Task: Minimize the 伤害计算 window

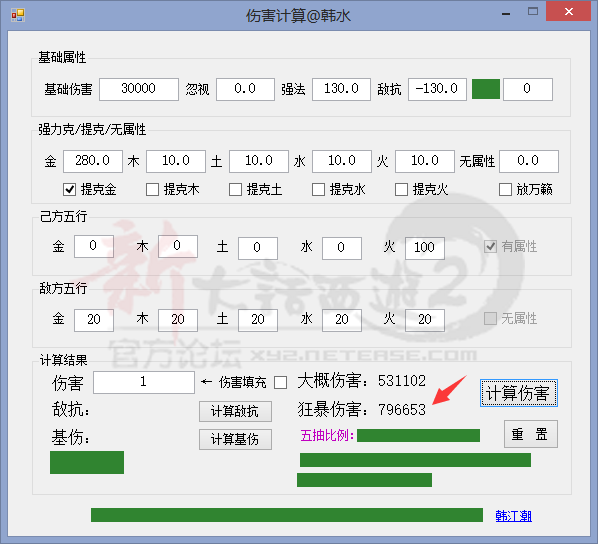Action: click(x=506, y=13)
